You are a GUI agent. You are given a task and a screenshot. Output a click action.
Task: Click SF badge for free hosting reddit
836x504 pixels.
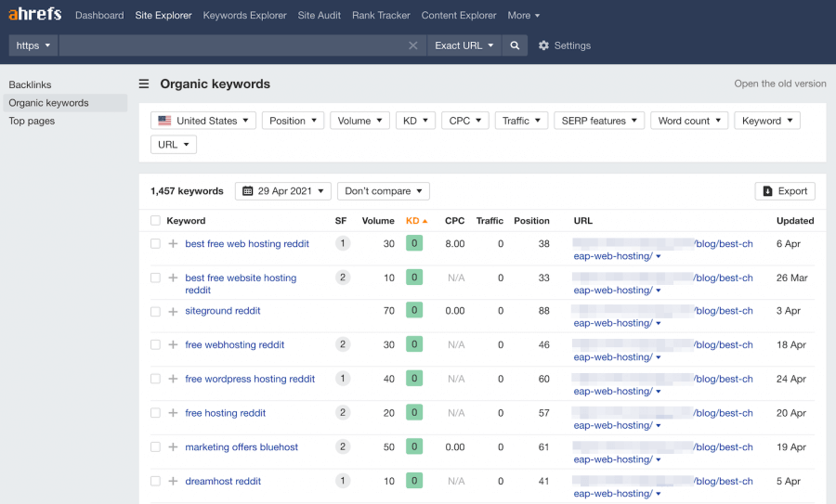[343, 413]
